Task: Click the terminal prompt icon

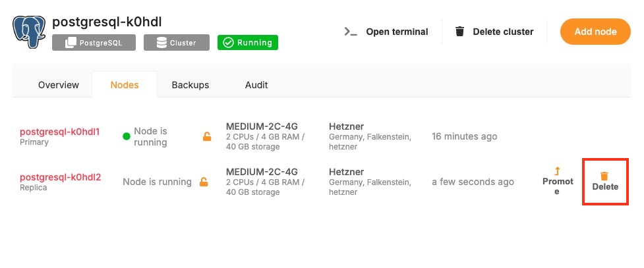Action: (351, 32)
